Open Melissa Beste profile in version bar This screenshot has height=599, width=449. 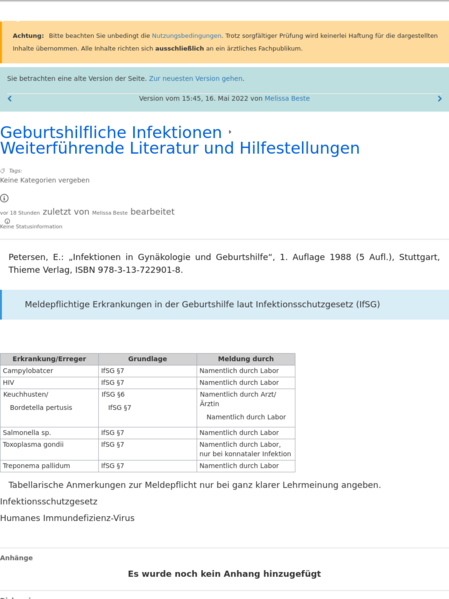(287, 99)
